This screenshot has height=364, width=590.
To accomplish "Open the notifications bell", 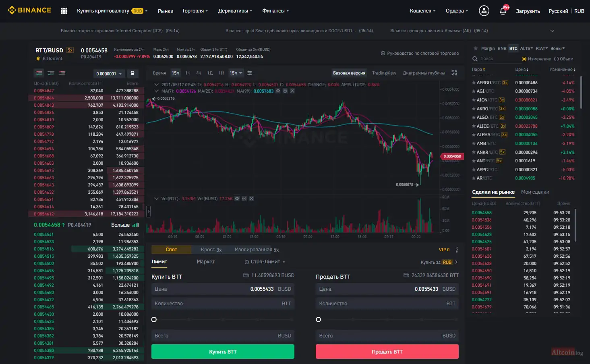I will 503,11.
